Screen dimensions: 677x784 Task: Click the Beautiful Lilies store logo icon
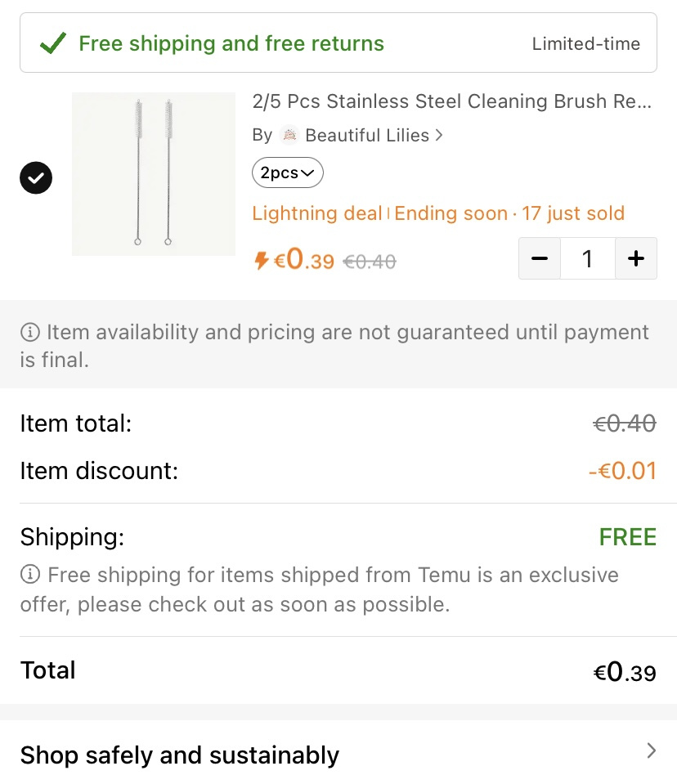289,135
